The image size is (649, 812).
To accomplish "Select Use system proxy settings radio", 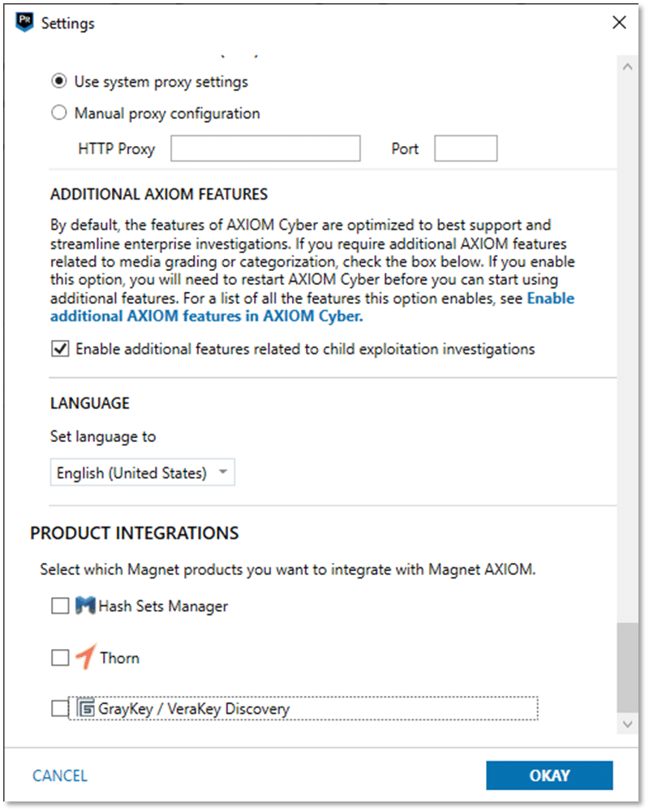I will [59, 81].
